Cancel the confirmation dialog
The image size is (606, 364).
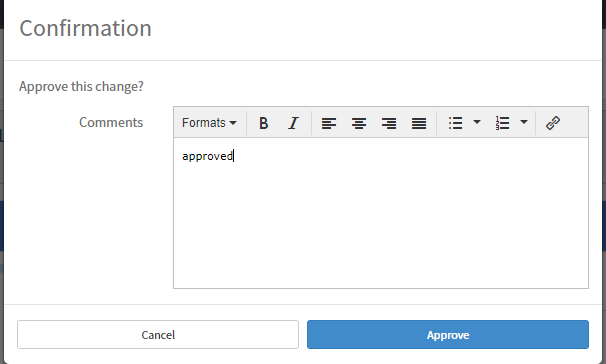[158, 335]
